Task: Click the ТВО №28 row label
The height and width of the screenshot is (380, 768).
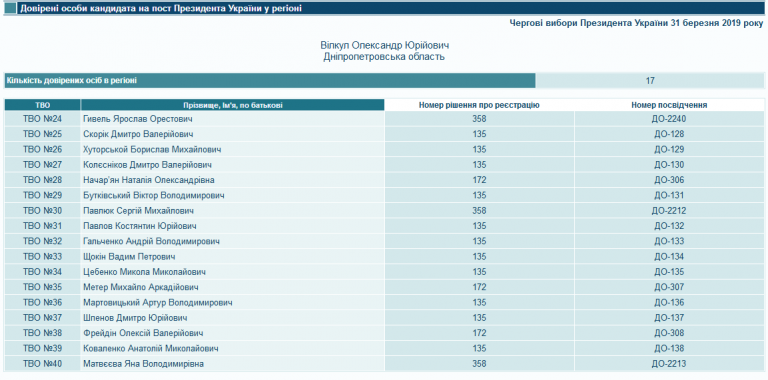Action: click(x=43, y=180)
